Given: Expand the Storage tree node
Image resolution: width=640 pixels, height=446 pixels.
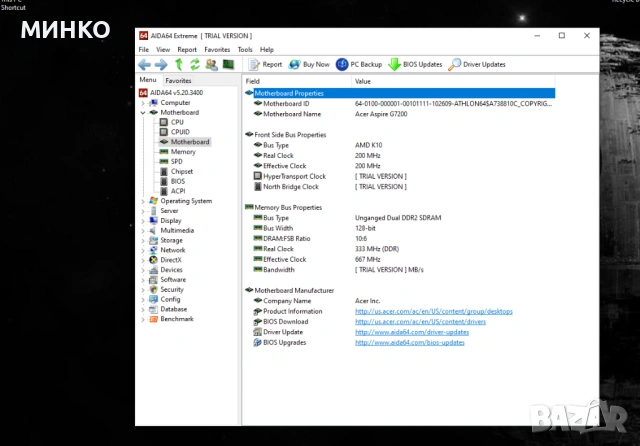Looking at the screenshot, I should click(x=143, y=240).
